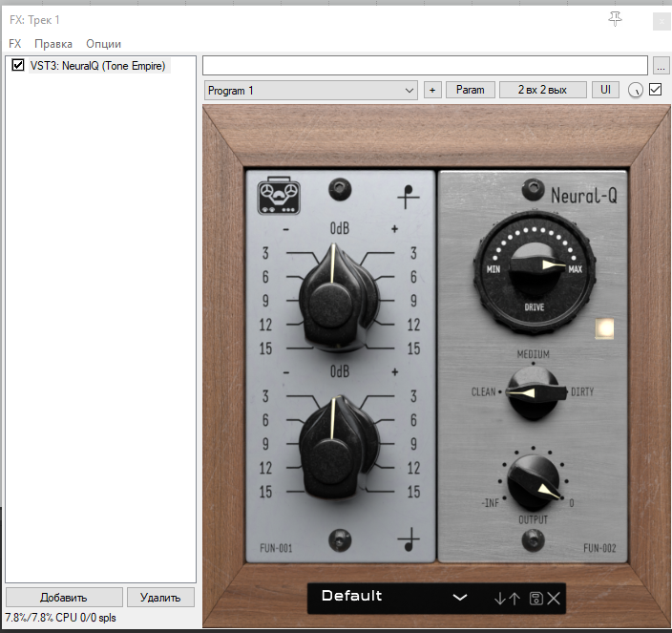Viewport: 672px width, 633px height.
Task: Click the CLEAN label
Action: click(483, 391)
